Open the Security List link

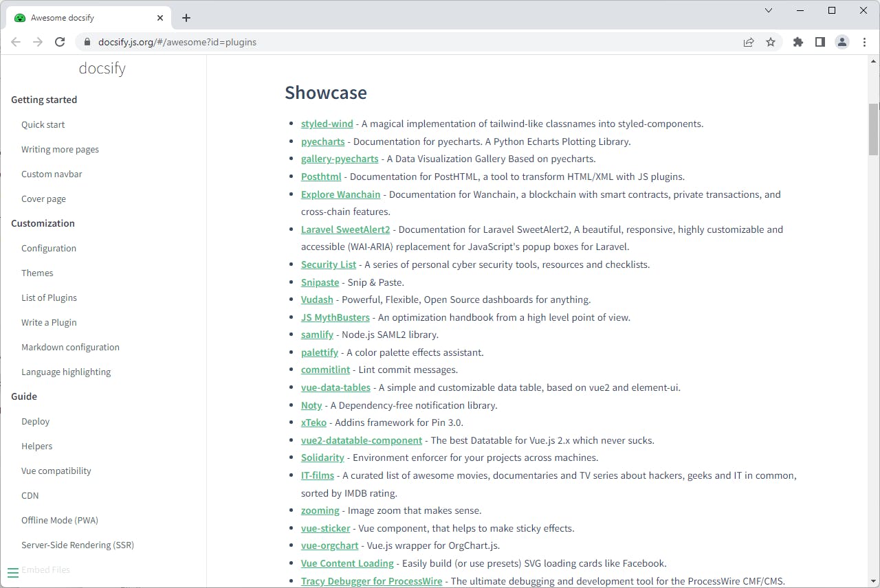point(329,264)
